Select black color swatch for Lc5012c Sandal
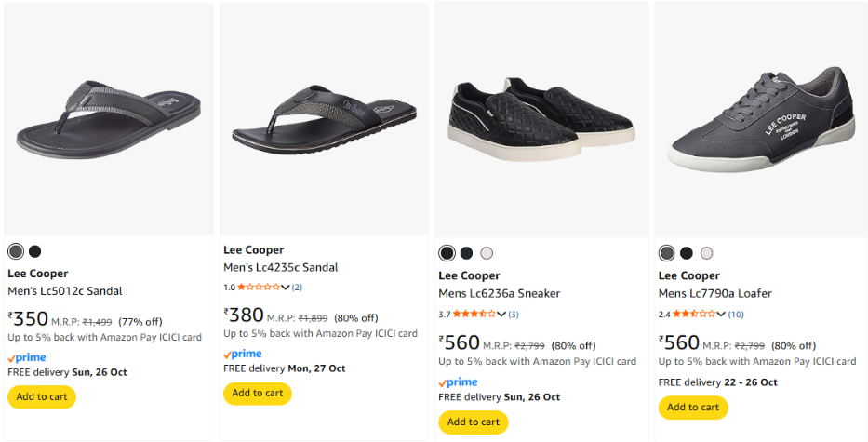The image size is (868, 442). click(x=35, y=251)
